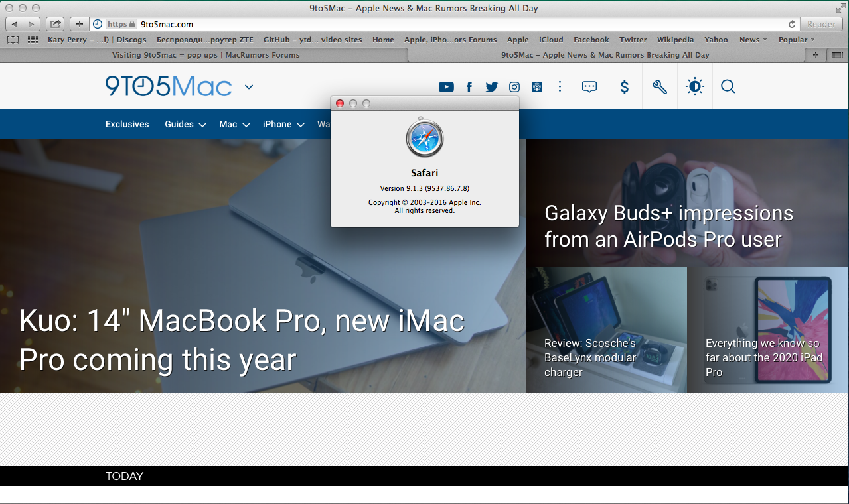
Task: Expand the chevron next to 9to5Mac logo
Action: point(249,87)
